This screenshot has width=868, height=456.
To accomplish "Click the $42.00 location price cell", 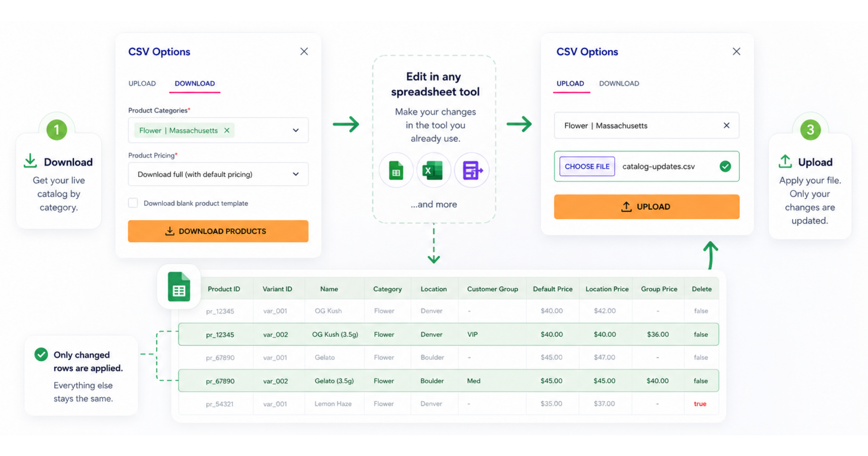I will (604, 311).
